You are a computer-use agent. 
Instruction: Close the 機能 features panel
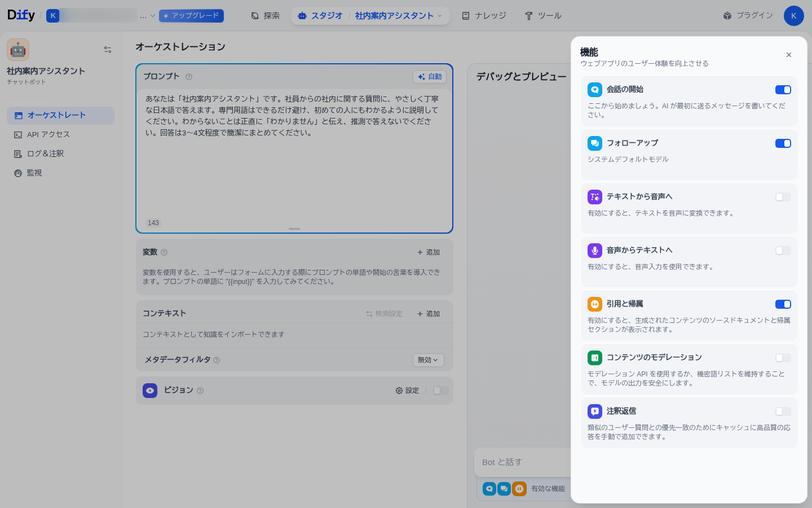click(x=789, y=55)
